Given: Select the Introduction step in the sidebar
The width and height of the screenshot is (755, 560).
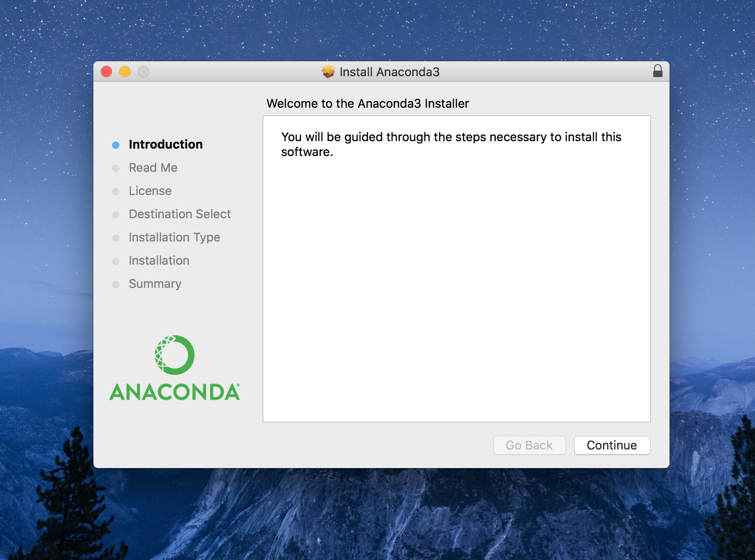Looking at the screenshot, I should pos(165,144).
